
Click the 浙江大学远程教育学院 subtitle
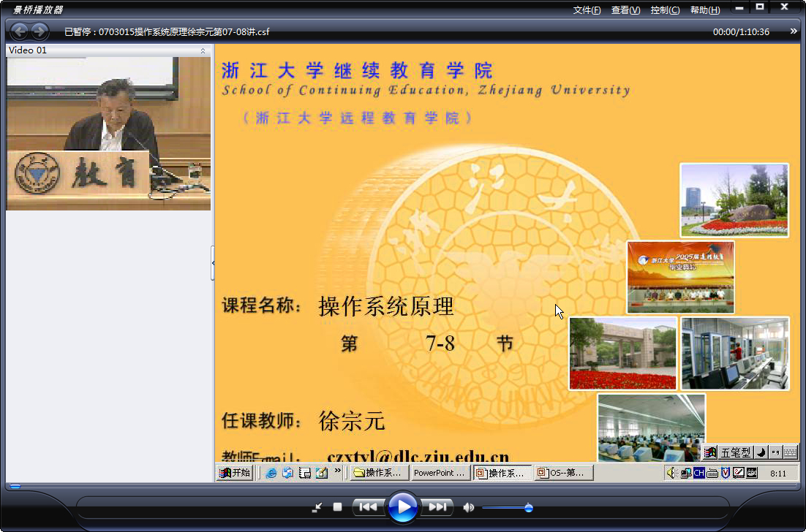357,118
